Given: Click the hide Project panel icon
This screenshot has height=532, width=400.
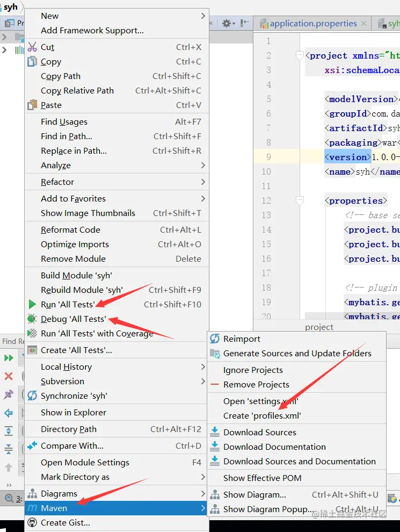Looking at the screenshot, I should point(245,23).
